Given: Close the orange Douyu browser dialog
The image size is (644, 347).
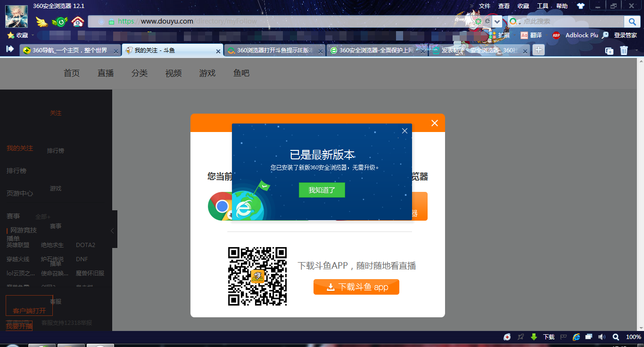Looking at the screenshot, I should pyautogui.click(x=435, y=123).
